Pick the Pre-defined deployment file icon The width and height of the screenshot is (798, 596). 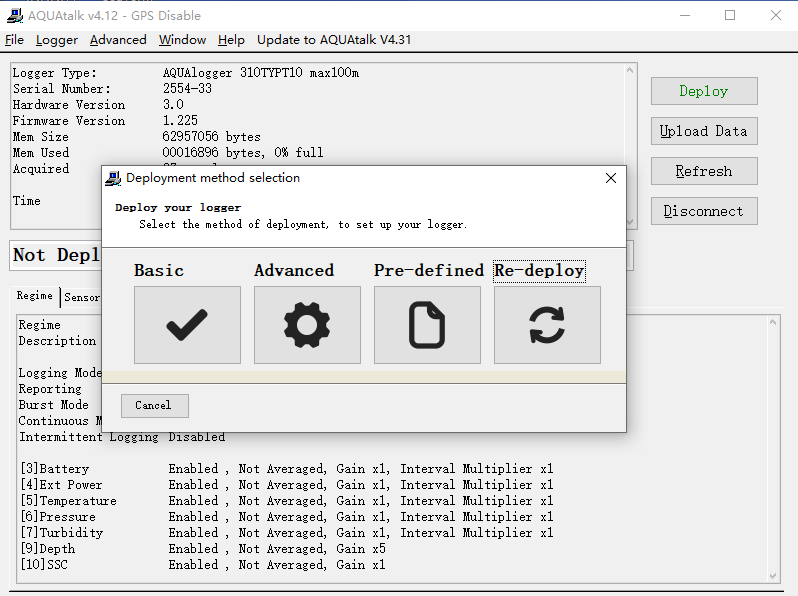tap(427, 325)
